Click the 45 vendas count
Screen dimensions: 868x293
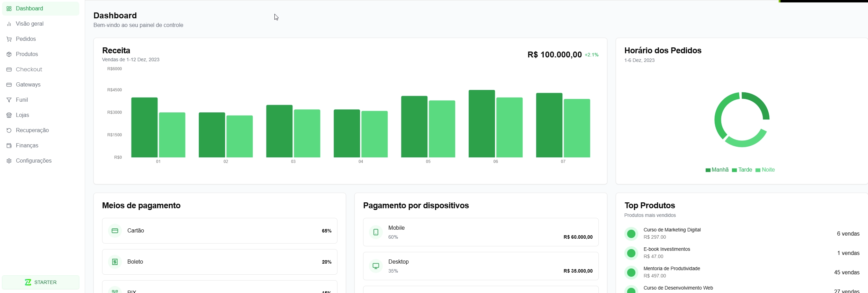click(x=847, y=273)
